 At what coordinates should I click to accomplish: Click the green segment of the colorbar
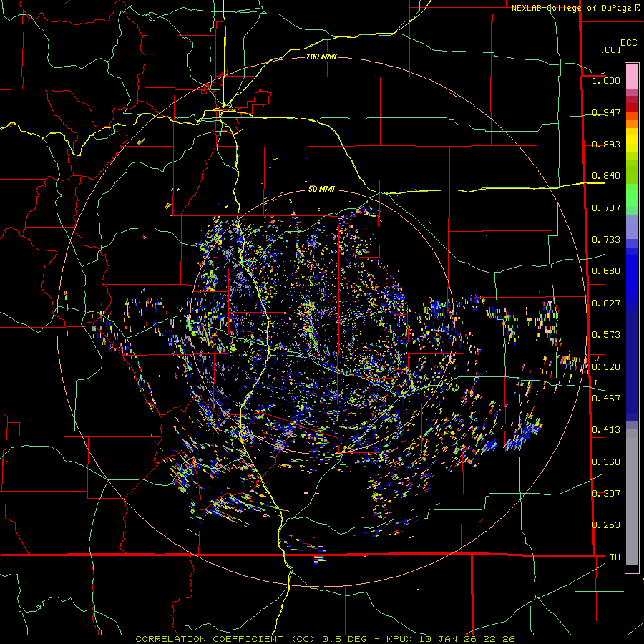(x=632, y=199)
